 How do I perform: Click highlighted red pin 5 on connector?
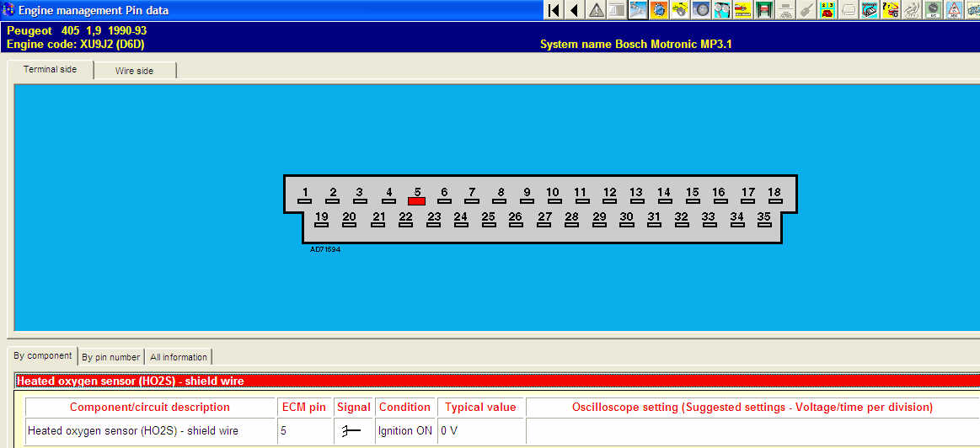coord(417,201)
